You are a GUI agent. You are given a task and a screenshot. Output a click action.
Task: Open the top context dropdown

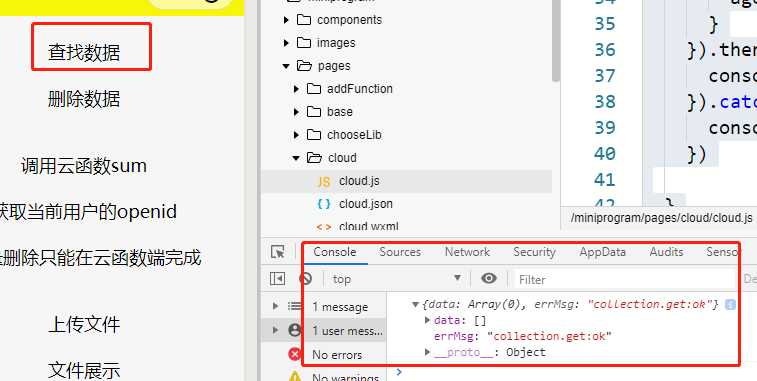point(396,279)
